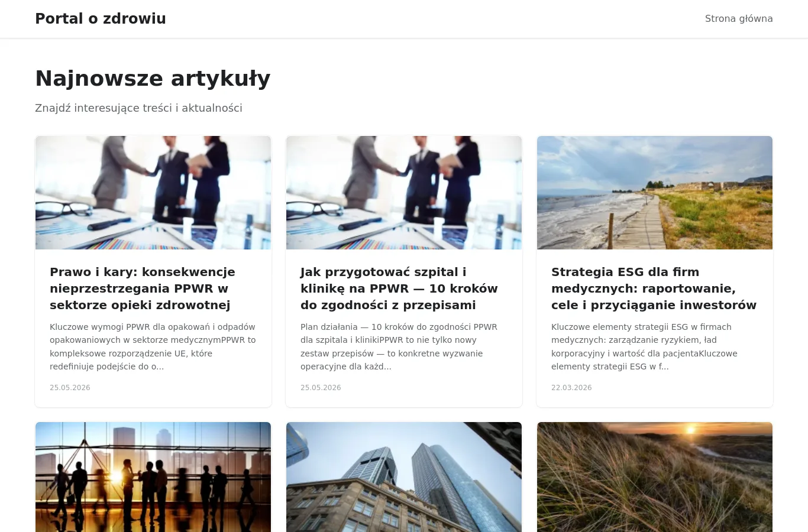This screenshot has width=808, height=532.
Task: Open the sunset grass dunes thumbnail
Action: point(655,477)
